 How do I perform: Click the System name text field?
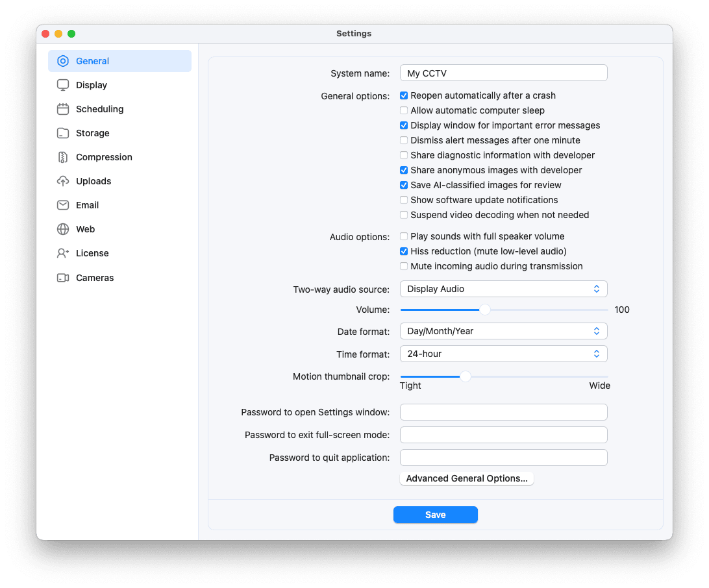[504, 73]
